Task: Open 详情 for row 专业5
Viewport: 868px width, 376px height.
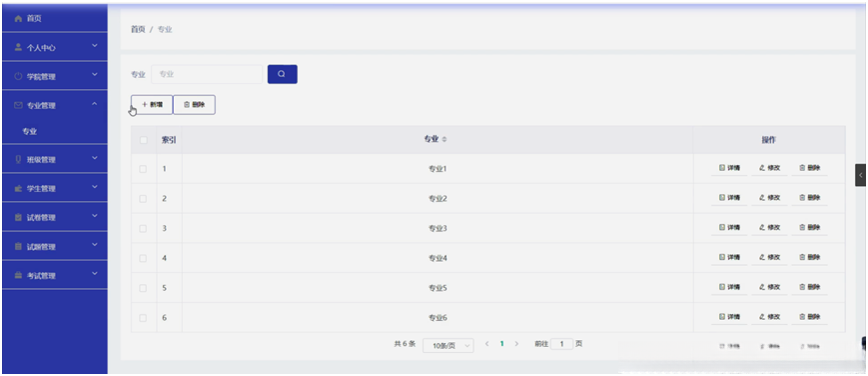Action: tap(729, 287)
